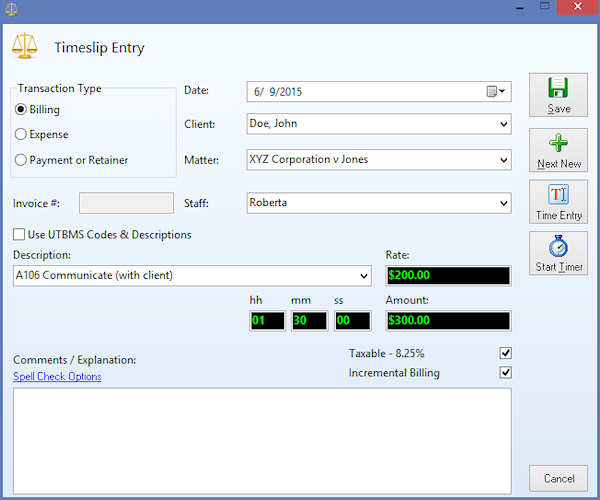This screenshot has height=500, width=600.
Task: Enable Use UTBMS Codes & Descriptions
Action: click(x=20, y=235)
